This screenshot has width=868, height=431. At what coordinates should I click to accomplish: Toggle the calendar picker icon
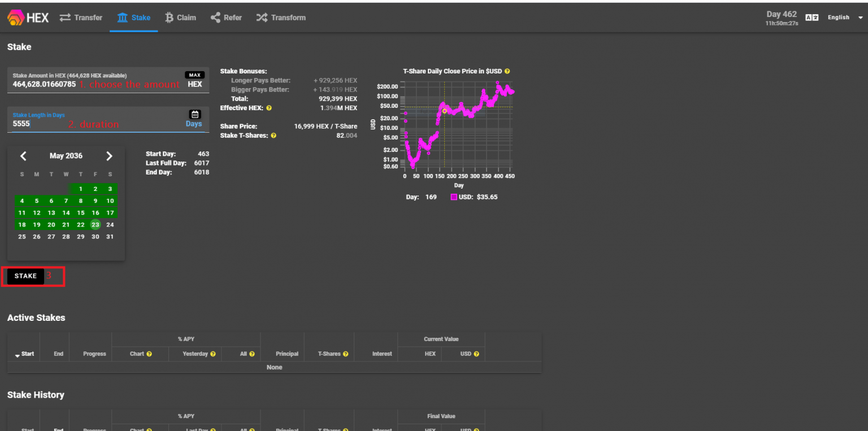point(195,114)
